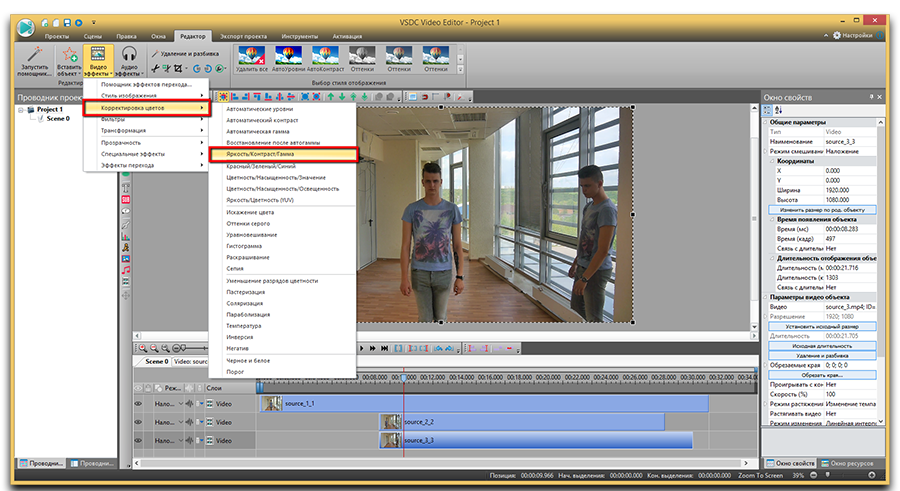Click the Обрезать края... button
The width and height of the screenshot is (900, 491).
point(822,375)
